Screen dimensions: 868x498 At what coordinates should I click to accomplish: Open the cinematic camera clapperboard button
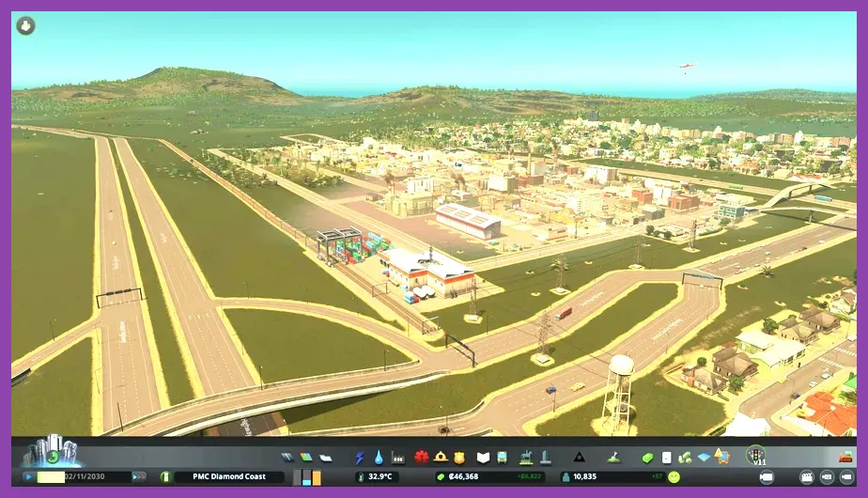click(x=807, y=477)
